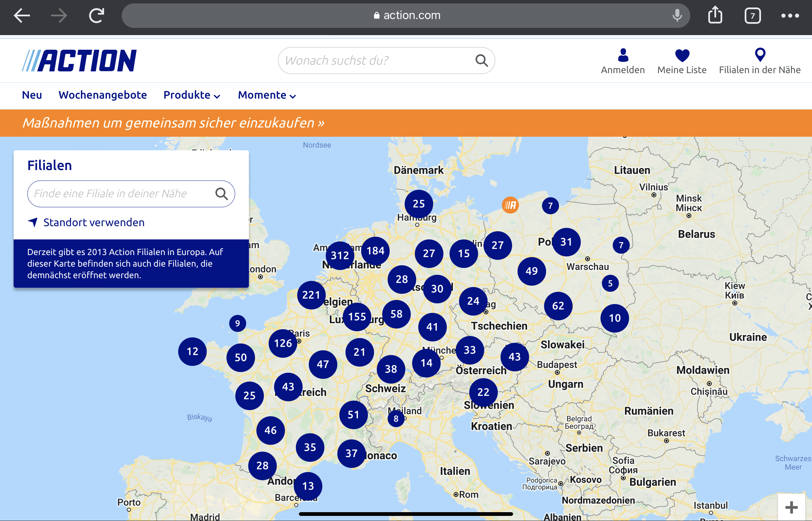The image size is (812, 521).
Task: Click the 312 cluster over Netherlands
Action: point(340,255)
